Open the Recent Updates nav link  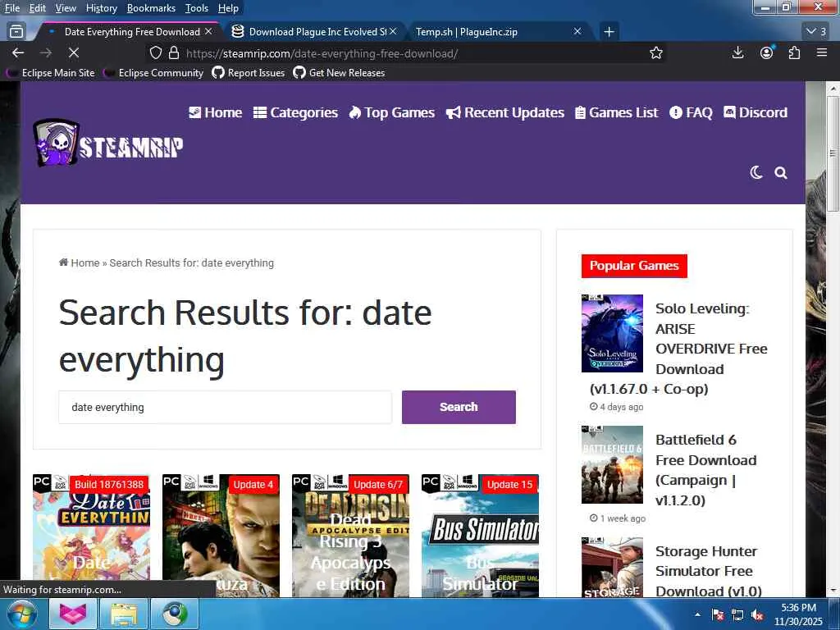(x=505, y=112)
